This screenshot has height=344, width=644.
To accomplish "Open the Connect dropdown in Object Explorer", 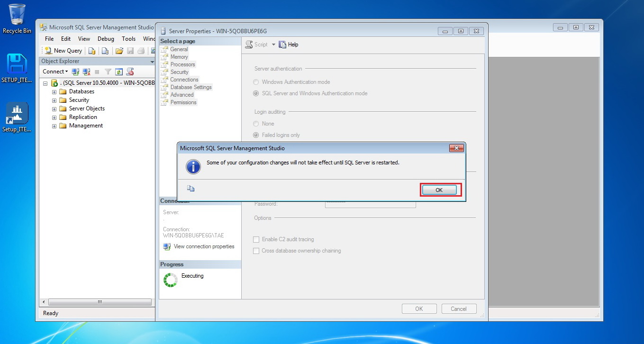I will pyautogui.click(x=55, y=72).
